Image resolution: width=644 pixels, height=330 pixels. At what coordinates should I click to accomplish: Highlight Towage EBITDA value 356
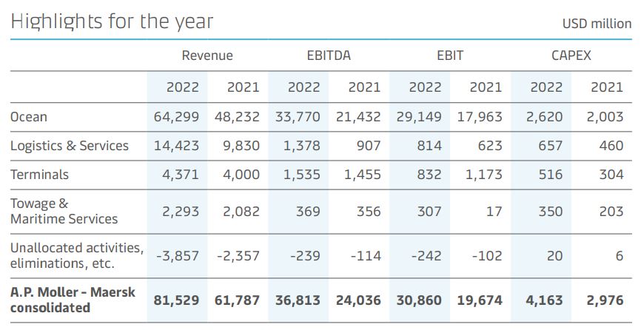(x=369, y=212)
